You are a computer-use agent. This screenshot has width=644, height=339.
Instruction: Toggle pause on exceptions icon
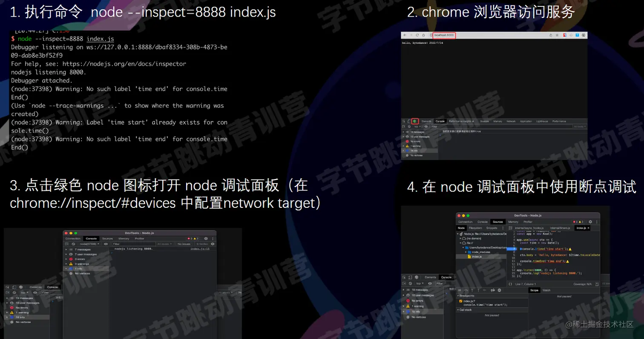(x=500, y=290)
